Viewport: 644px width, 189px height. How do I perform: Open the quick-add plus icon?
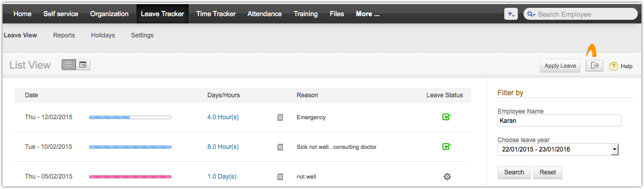pyautogui.click(x=511, y=14)
